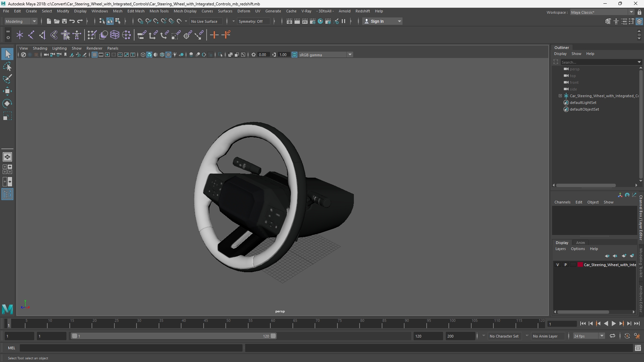Open the Outliner layout icon in sidebar
The width and height of the screenshot is (644, 362).
(x=7, y=194)
